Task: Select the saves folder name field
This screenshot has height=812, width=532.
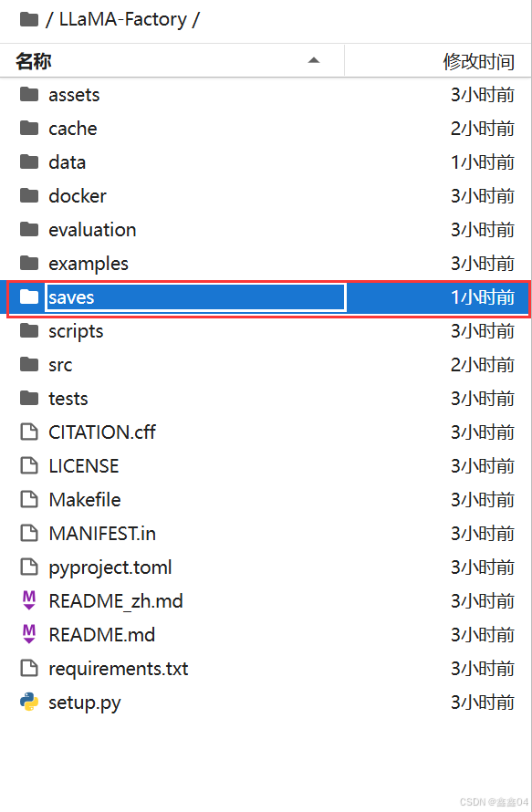Action: click(x=196, y=297)
